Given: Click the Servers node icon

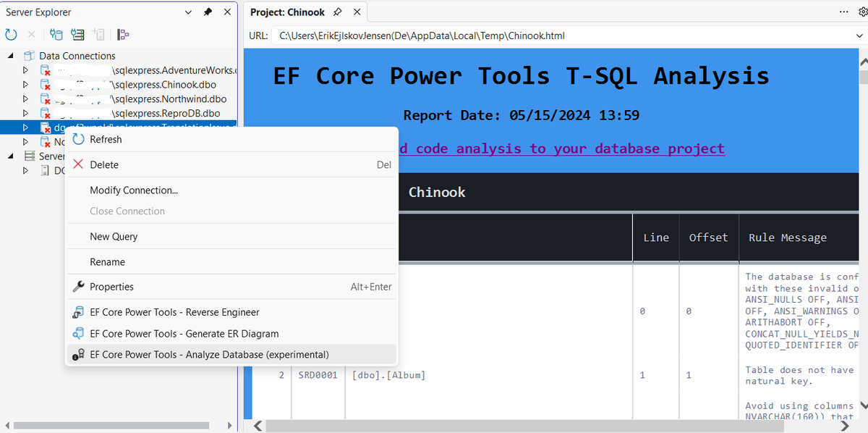Looking at the screenshot, I should (30, 156).
